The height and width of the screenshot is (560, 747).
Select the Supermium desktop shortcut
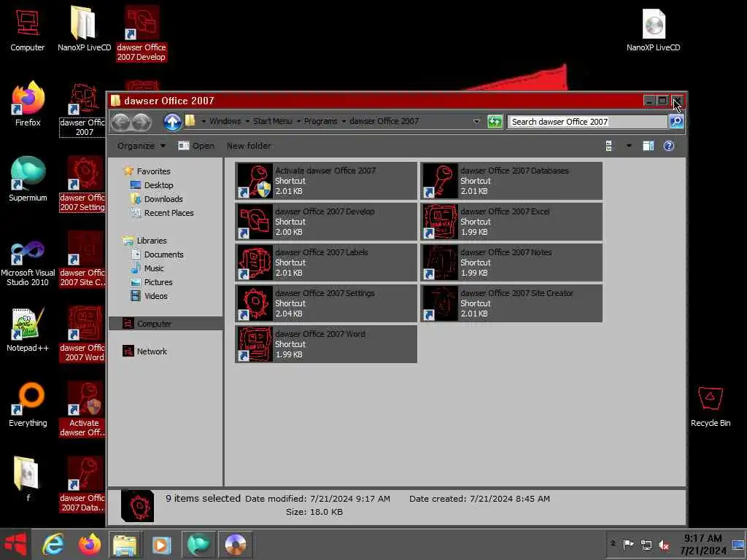coord(28,179)
